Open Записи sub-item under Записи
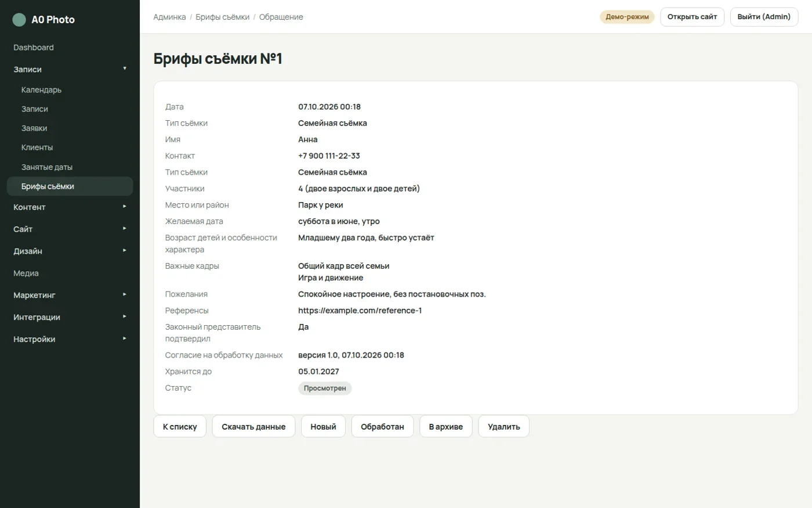 [35, 109]
